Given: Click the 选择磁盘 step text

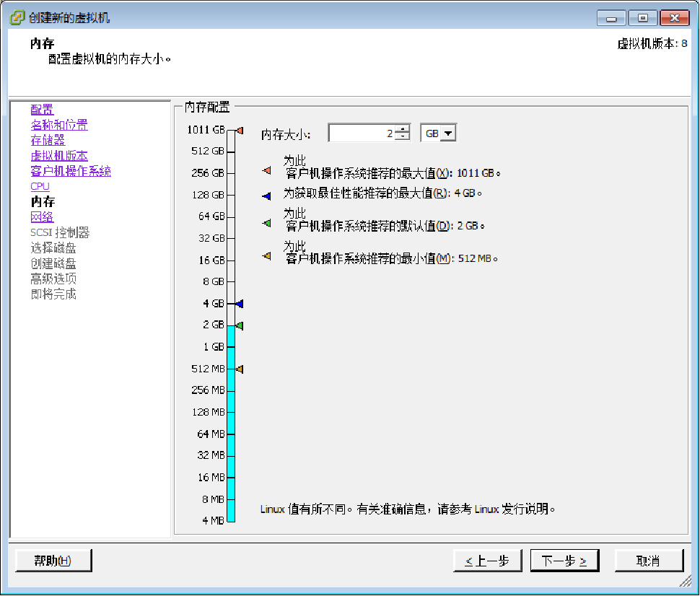Looking at the screenshot, I should [53, 248].
